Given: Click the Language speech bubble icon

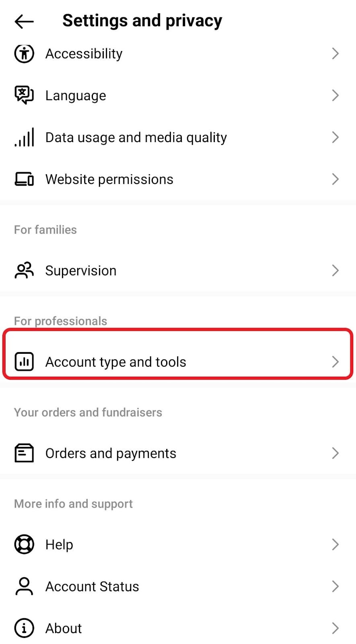Looking at the screenshot, I should (x=24, y=95).
